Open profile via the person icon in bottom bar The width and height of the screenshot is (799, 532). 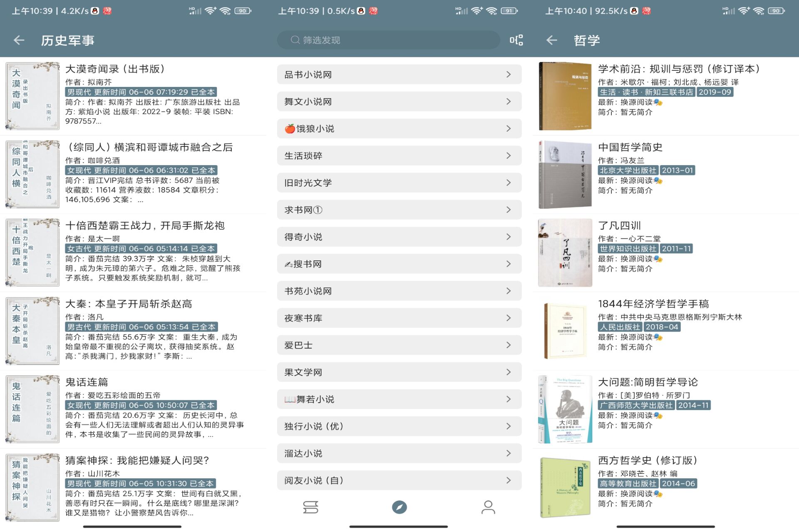(488, 507)
